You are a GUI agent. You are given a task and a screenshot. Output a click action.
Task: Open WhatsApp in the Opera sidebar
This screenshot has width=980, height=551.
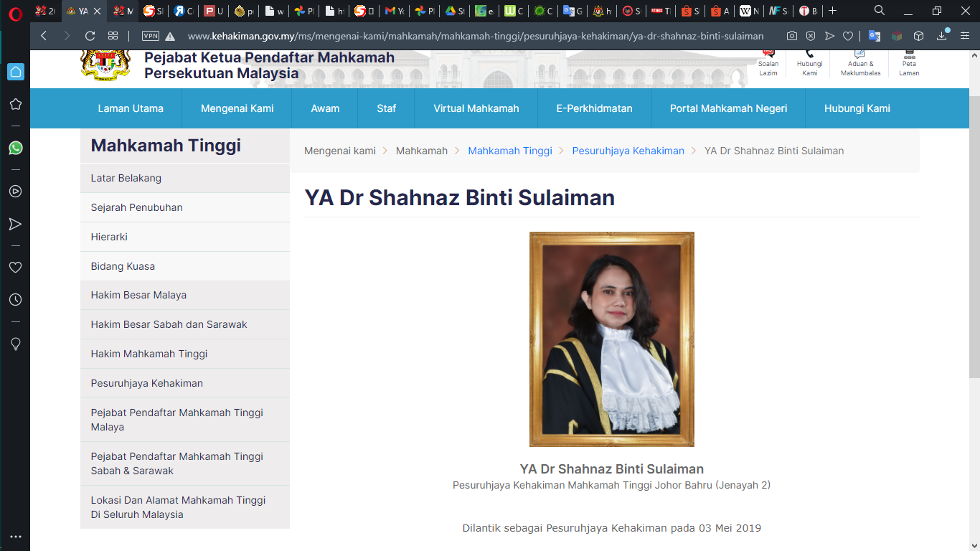[15, 148]
